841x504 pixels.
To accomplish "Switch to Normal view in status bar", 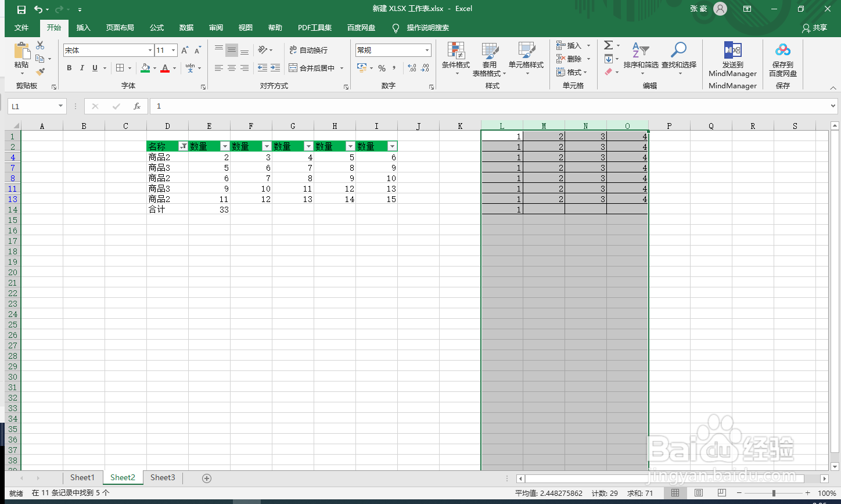I will pyautogui.click(x=675, y=493).
